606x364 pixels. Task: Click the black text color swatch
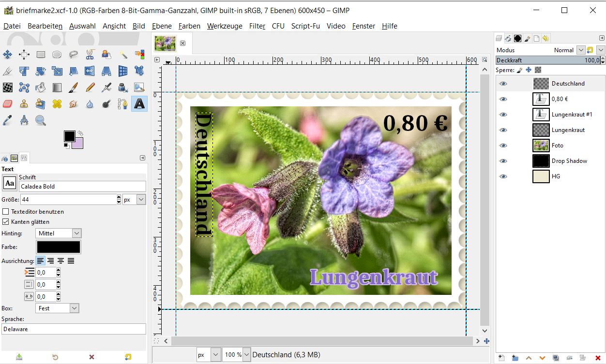point(59,247)
